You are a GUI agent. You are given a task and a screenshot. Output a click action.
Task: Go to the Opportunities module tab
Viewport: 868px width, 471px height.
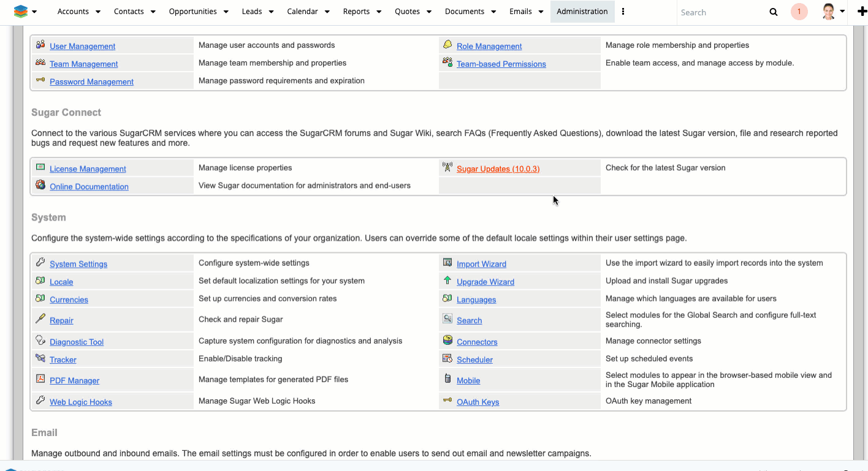pos(193,12)
